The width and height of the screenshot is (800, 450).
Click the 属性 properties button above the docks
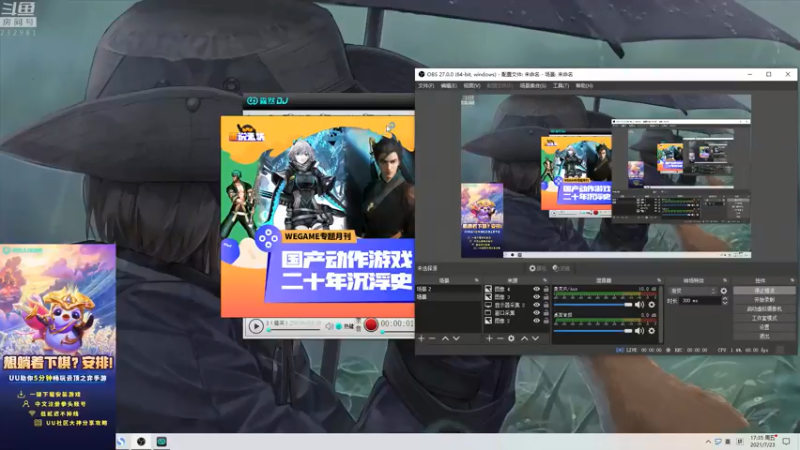pyautogui.click(x=537, y=268)
